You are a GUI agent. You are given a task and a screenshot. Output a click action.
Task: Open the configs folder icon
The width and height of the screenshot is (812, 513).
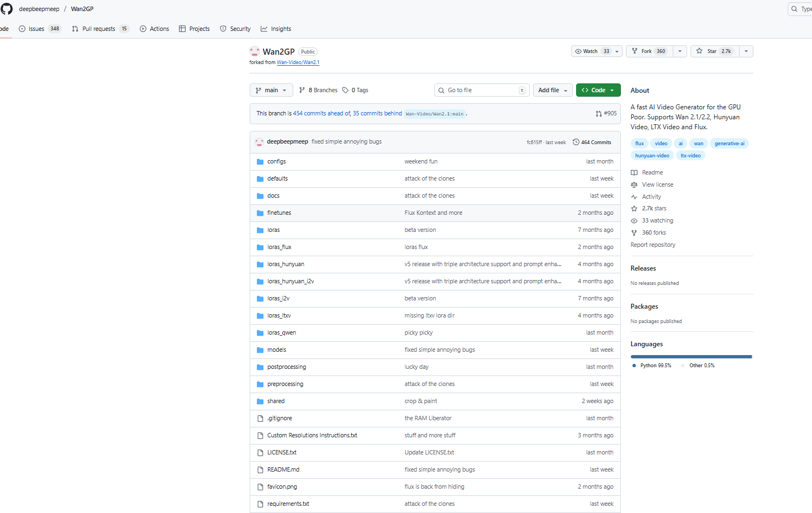coord(260,162)
